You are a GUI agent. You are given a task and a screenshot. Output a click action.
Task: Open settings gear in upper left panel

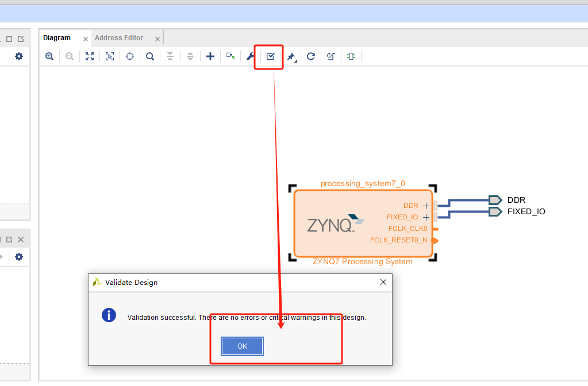coord(19,56)
